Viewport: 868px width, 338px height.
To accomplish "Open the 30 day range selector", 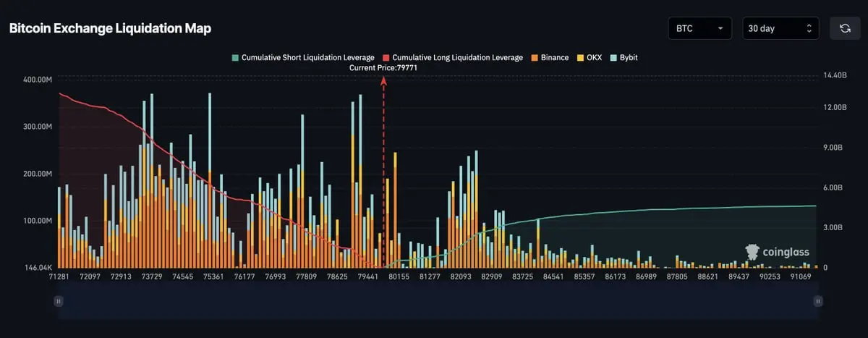I will pyautogui.click(x=780, y=28).
